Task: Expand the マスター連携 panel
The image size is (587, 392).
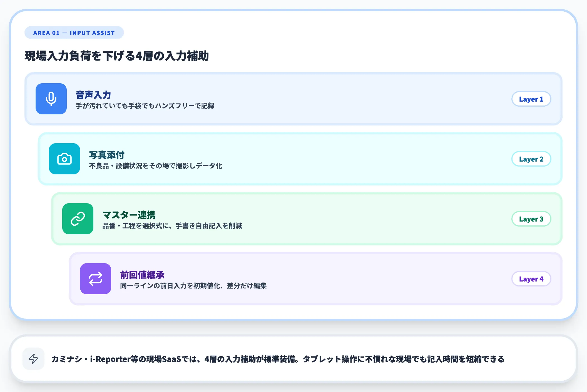Action: (x=306, y=219)
